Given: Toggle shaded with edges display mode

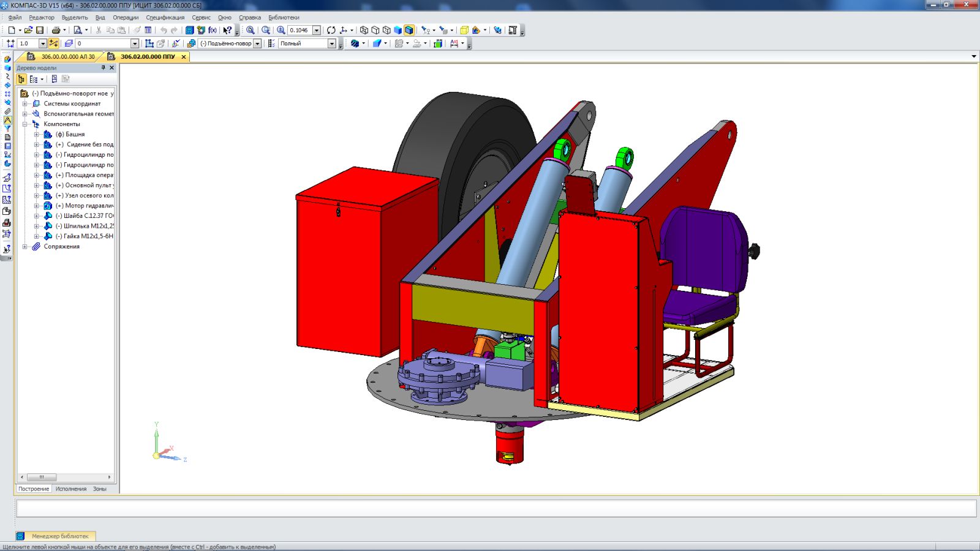Looking at the screenshot, I should [409, 30].
